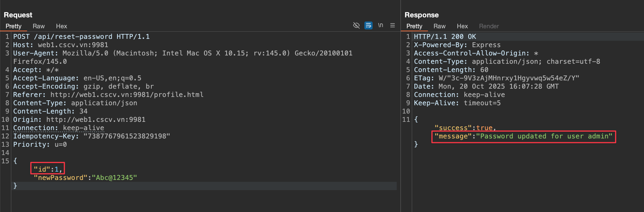Viewport: 644px width, 212px height.
Task: Switch to the Response Raw tab
Action: click(x=439, y=26)
